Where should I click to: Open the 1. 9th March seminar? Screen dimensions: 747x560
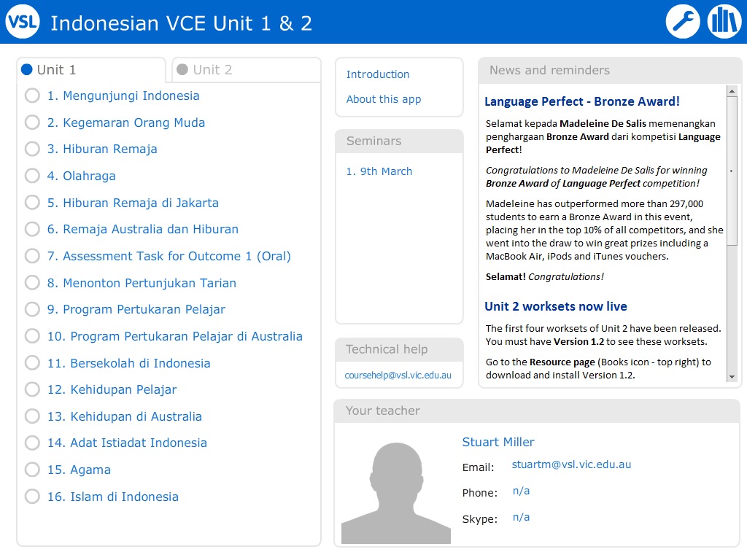click(379, 171)
